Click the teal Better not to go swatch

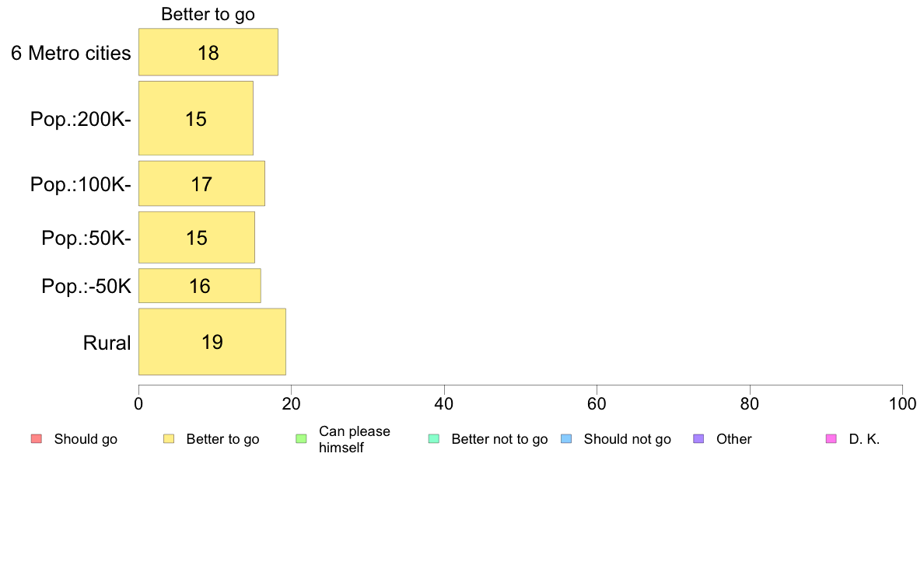click(434, 439)
